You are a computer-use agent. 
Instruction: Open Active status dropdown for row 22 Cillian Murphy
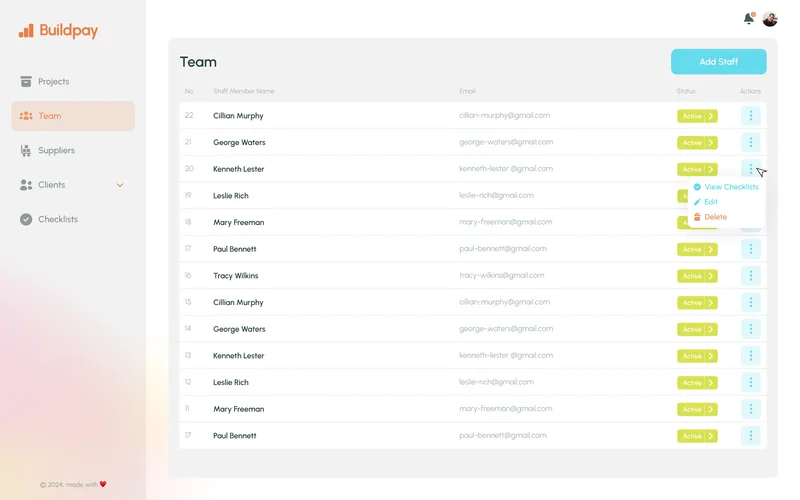pyautogui.click(x=697, y=116)
